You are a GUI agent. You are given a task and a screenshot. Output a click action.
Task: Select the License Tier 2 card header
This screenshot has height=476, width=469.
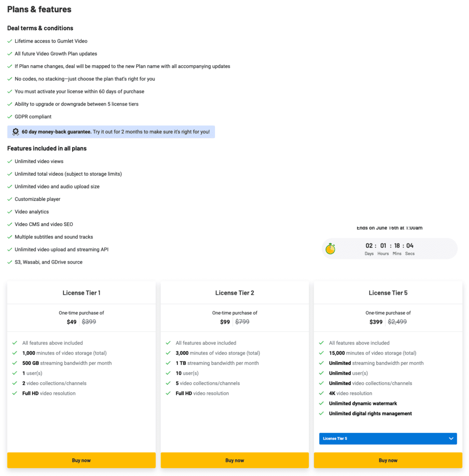point(234,293)
